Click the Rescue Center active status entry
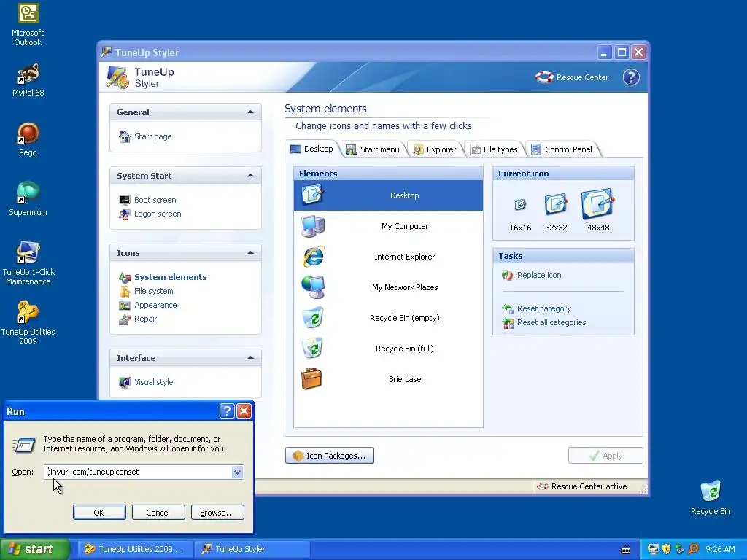Screen dimensions: 747x560 click(x=581, y=486)
